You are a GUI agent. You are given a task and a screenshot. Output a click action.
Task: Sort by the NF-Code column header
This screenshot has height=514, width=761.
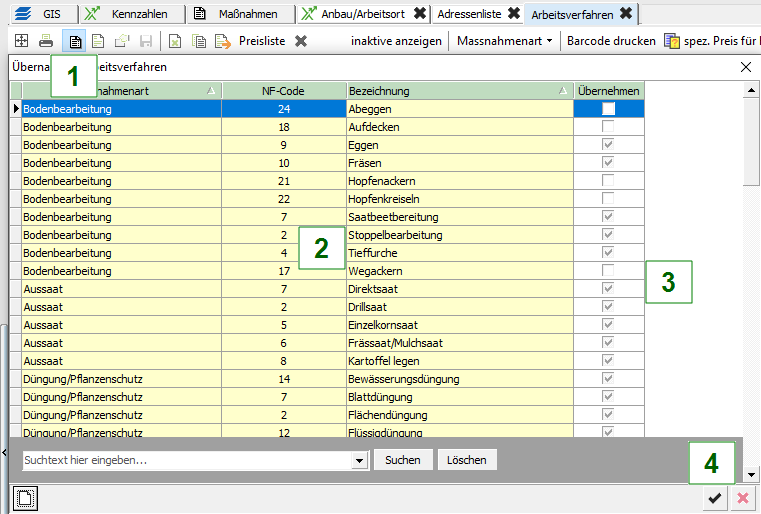[x=283, y=91]
